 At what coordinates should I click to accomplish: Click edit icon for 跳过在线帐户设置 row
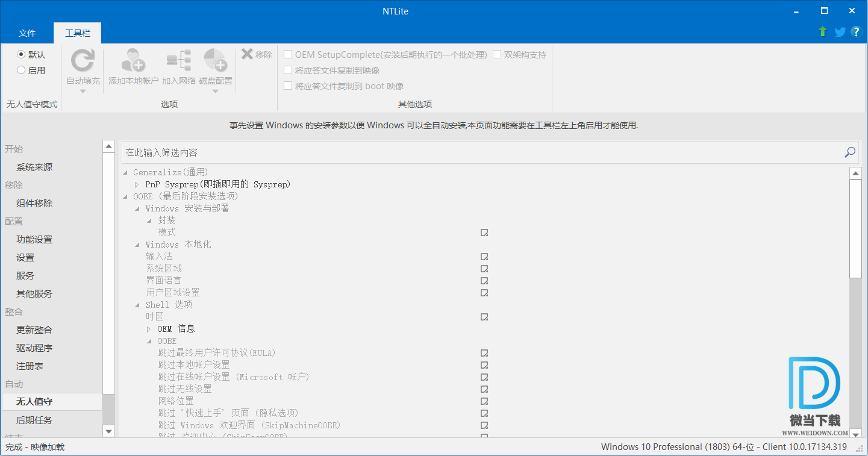pyautogui.click(x=484, y=377)
